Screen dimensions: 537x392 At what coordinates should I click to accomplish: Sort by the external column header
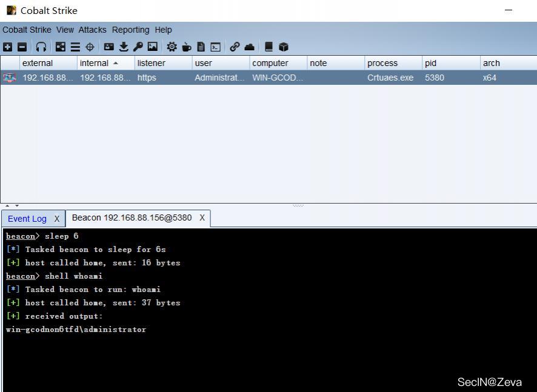48,63
